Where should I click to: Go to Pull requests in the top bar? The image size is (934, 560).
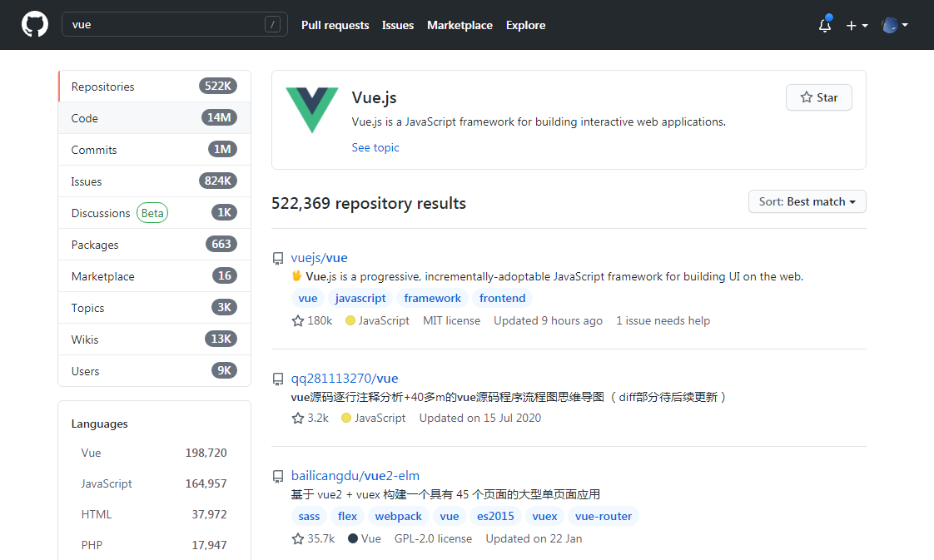point(335,25)
